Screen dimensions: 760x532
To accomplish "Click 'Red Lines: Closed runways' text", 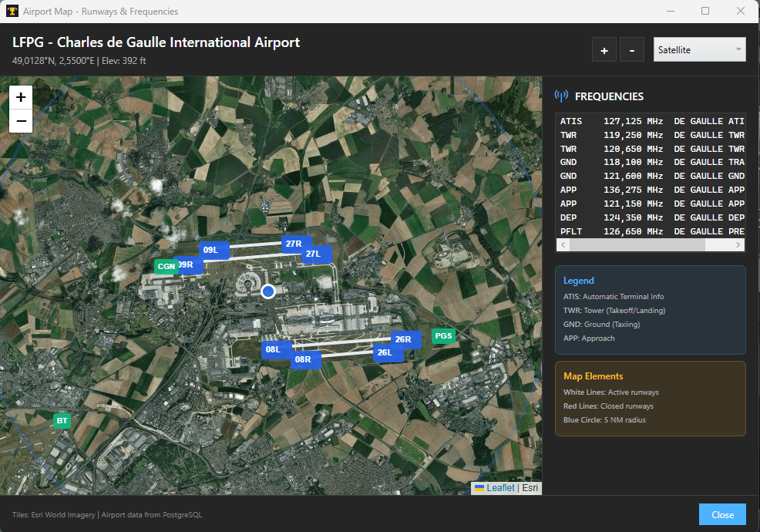I will [608, 406].
